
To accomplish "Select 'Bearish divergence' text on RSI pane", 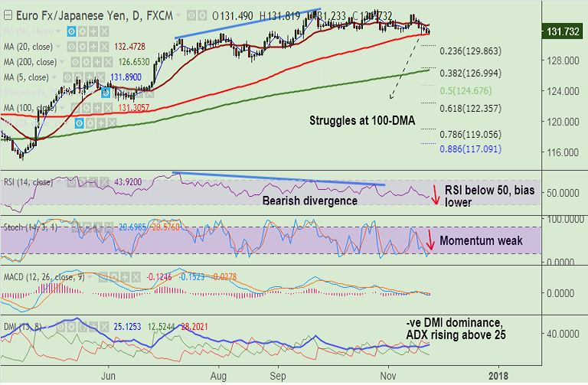I will (310, 201).
